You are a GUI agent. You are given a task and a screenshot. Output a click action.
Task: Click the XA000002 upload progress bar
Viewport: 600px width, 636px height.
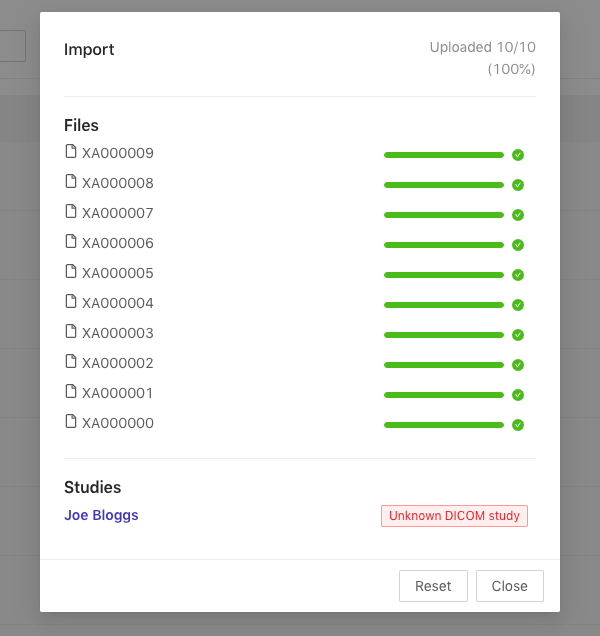[x=444, y=365]
